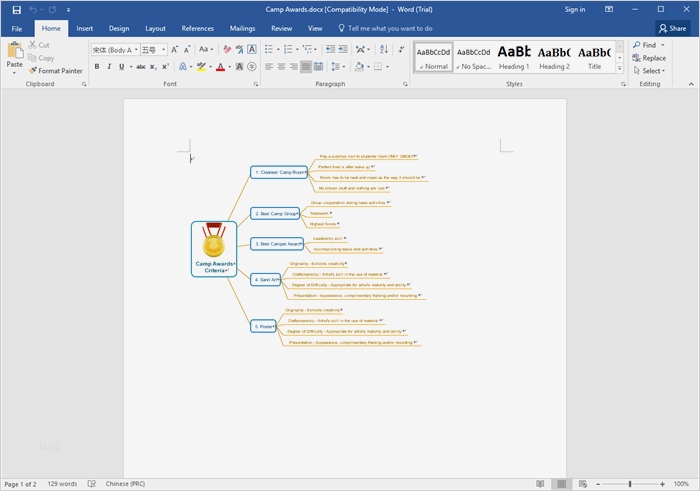
Task: Click the Share button
Action: 672,29
